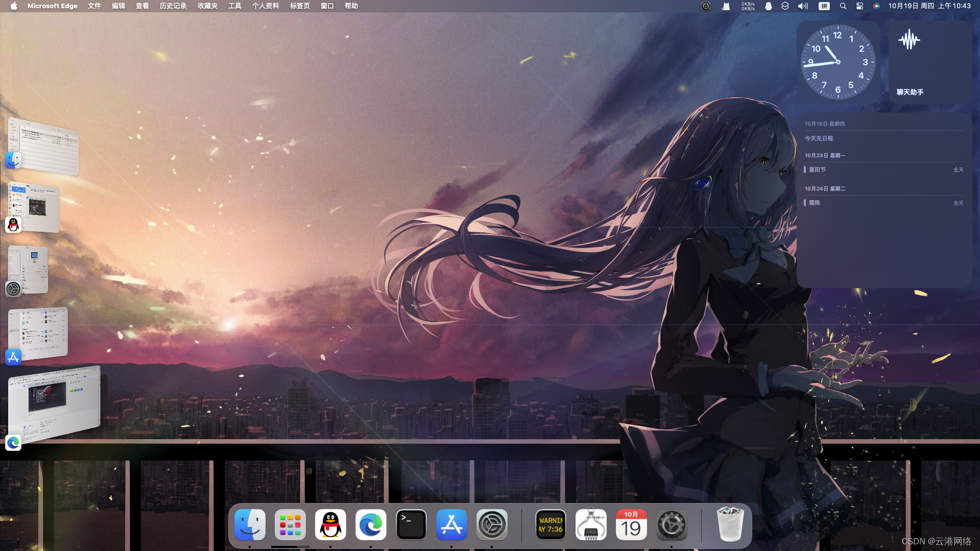The height and width of the screenshot is (551, 980).
Task: Open Microsoft Edge from the Dock
Action: 371,524
